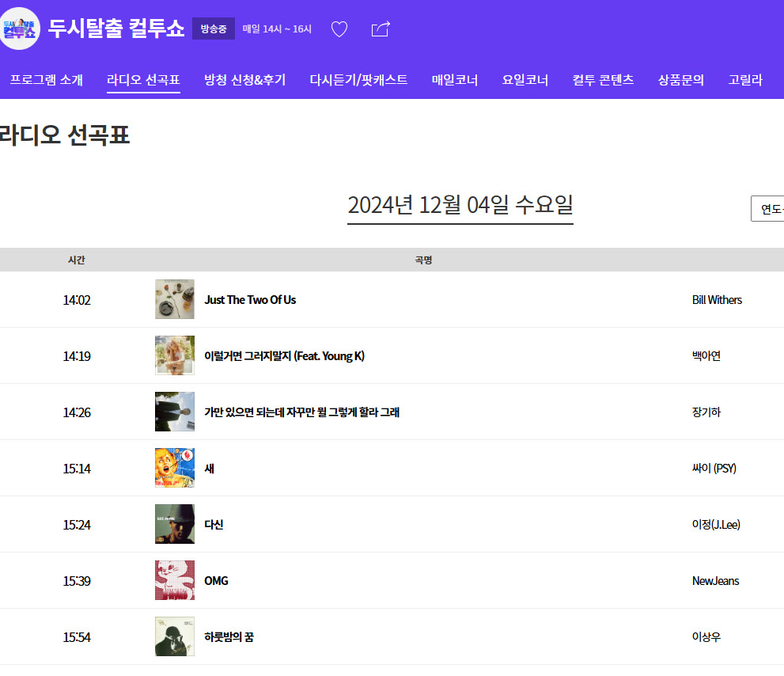784x676 pixels.
Task: Click the 매일 14시 ~ 16시 schedule text
Action: coord(277,29)
